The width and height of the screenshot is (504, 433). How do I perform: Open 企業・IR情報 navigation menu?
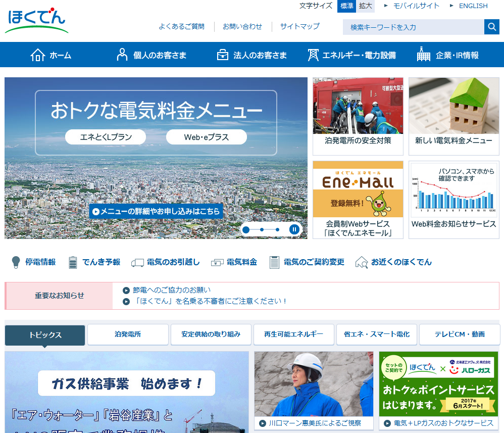448,55
